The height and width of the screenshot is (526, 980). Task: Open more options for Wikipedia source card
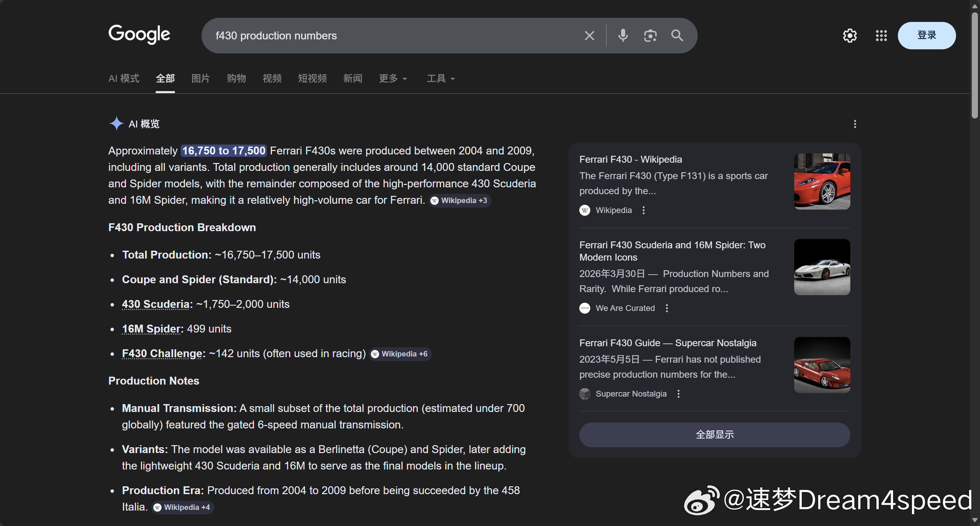coord(643,211)
